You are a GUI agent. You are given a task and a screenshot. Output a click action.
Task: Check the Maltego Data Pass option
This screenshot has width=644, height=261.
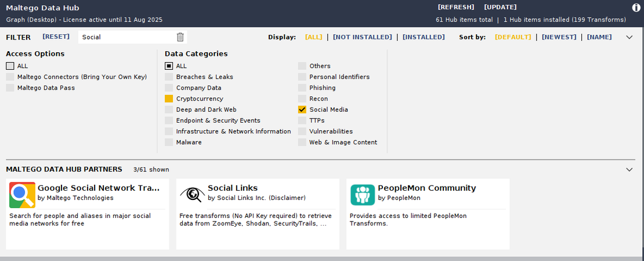click(10, 88)
